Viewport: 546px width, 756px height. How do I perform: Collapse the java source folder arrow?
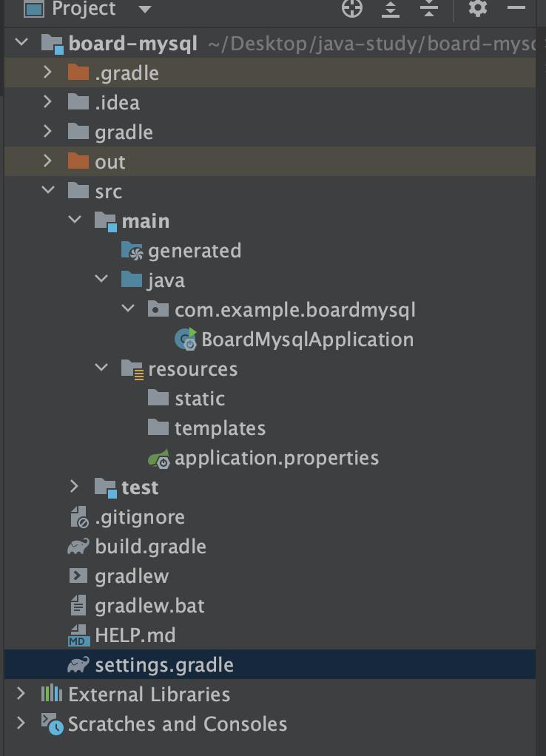[x=101, y=279]
